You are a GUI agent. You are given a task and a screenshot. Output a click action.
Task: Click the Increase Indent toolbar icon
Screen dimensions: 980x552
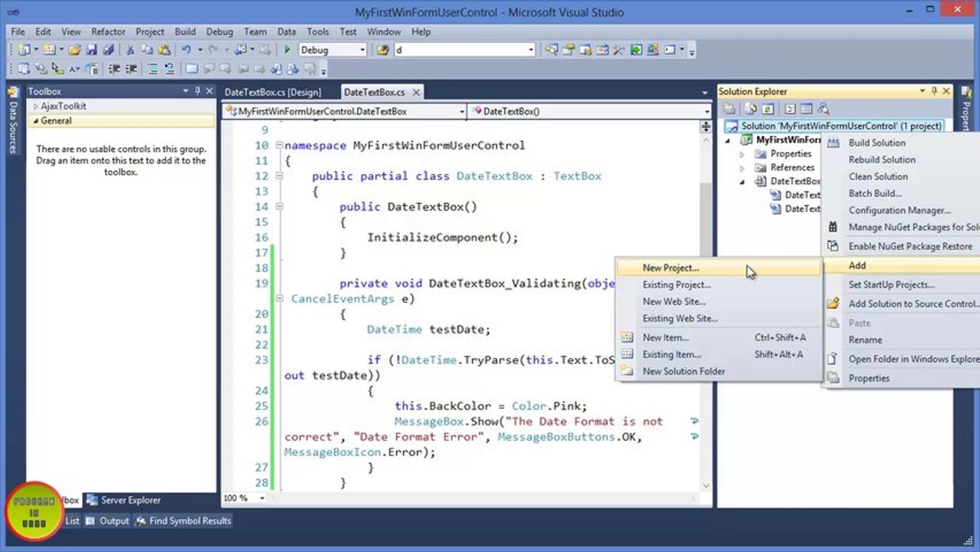[x=131, y=69]
